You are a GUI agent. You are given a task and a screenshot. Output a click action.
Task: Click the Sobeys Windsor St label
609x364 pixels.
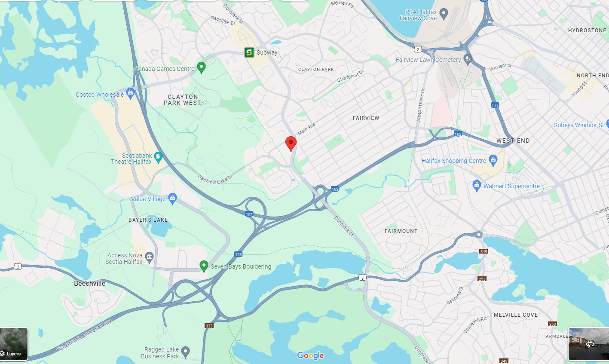579,125
